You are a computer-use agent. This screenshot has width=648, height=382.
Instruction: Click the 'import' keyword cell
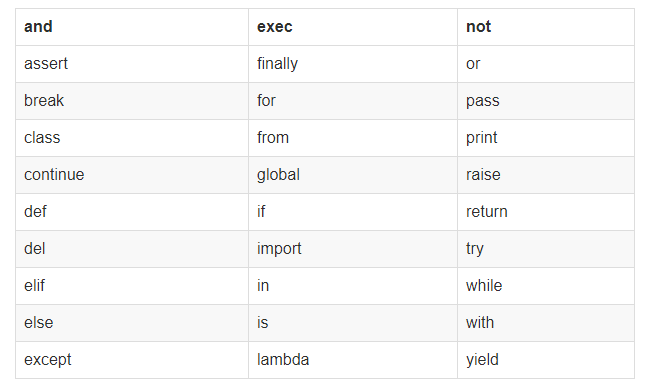pos(353,249)
